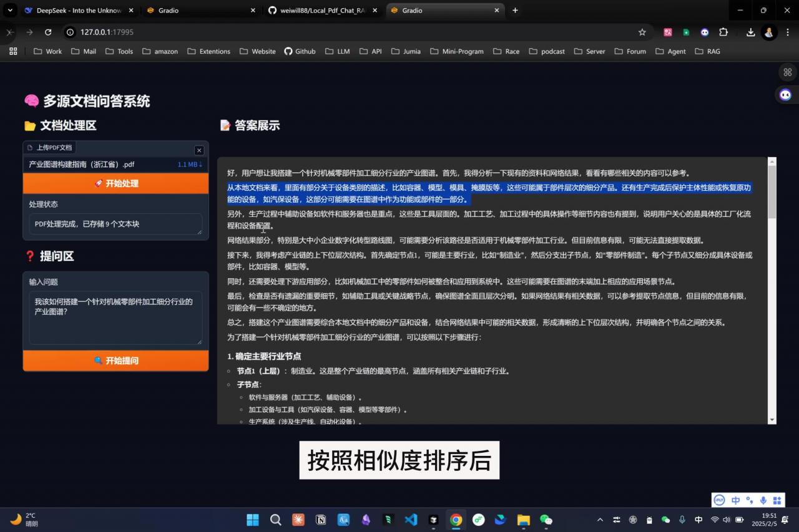
Task: Open the Mini-Program bookmark folder
Action: pos(456,51)
